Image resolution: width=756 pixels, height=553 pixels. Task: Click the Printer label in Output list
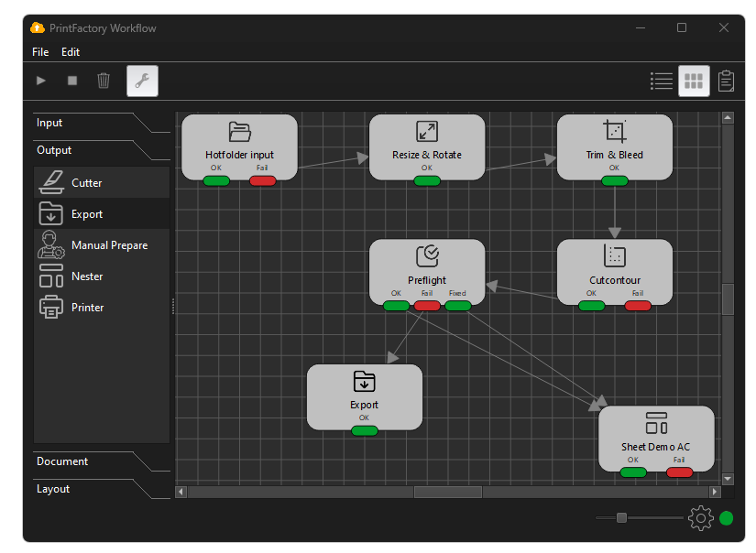click(x=87, y=308)
